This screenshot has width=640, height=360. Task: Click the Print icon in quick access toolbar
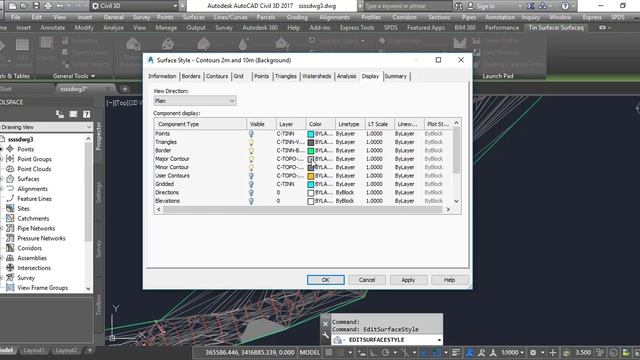(x=48, y=6)
